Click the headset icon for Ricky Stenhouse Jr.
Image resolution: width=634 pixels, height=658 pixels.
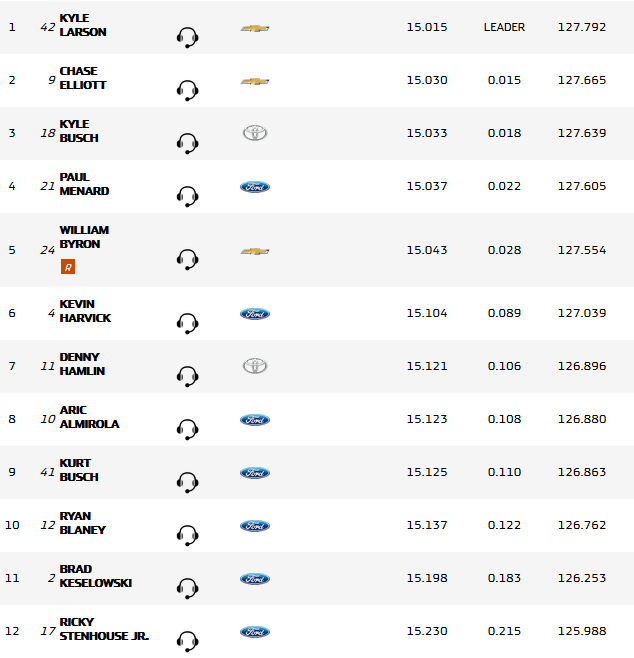pos(187,641)
